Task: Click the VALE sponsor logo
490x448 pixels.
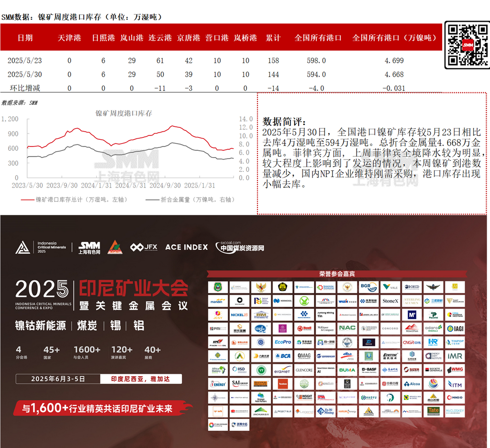Action: click(x=390, y=287)
